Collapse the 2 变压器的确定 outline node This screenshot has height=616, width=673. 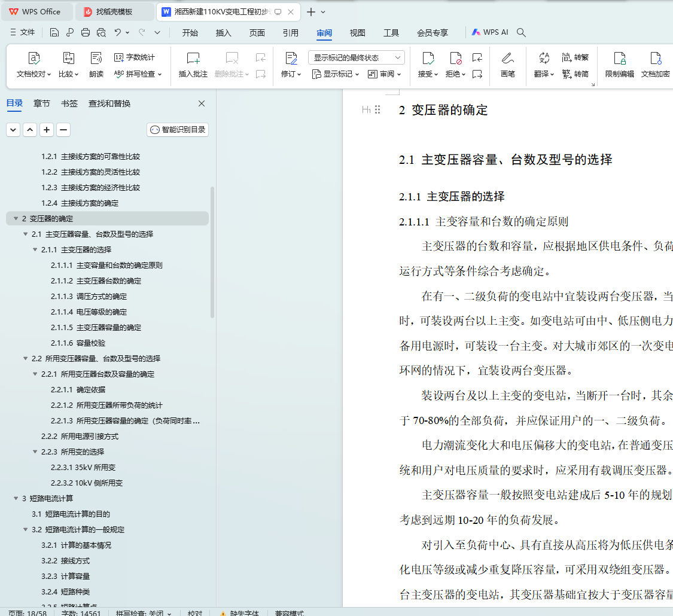click(x=16, y=219)
